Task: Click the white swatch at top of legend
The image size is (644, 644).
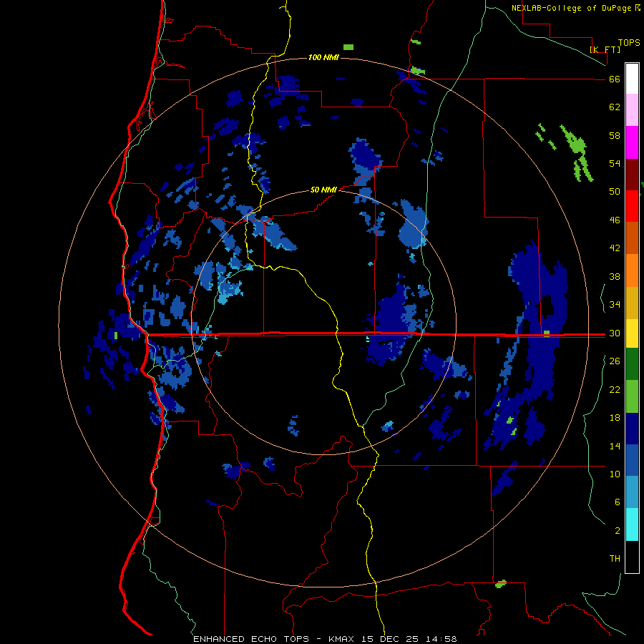Action: tap(632, 79)
